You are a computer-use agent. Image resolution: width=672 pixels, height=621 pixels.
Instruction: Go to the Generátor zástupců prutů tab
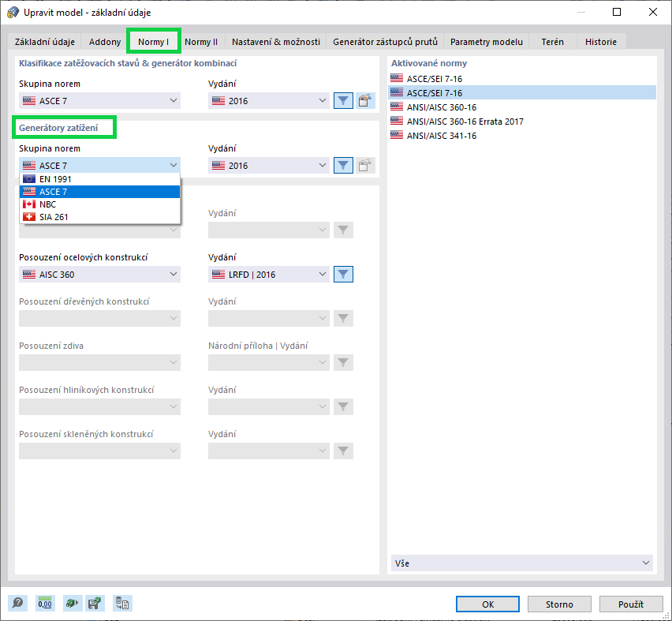(x=385, y=42)
